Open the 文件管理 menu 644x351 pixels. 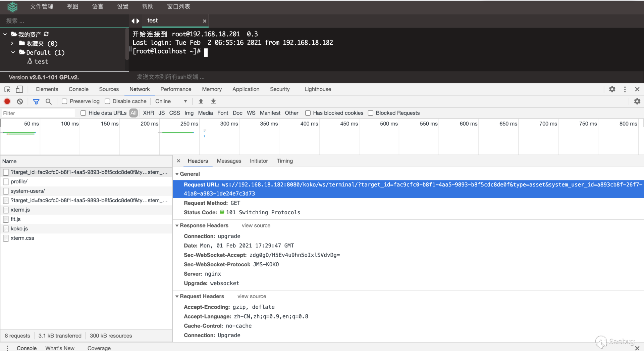[42, 7]
